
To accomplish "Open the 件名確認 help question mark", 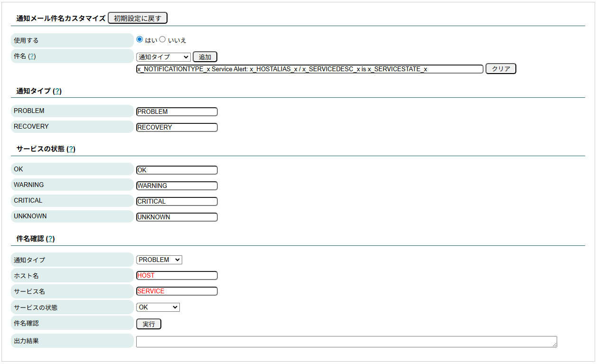I will coord(50,238).
